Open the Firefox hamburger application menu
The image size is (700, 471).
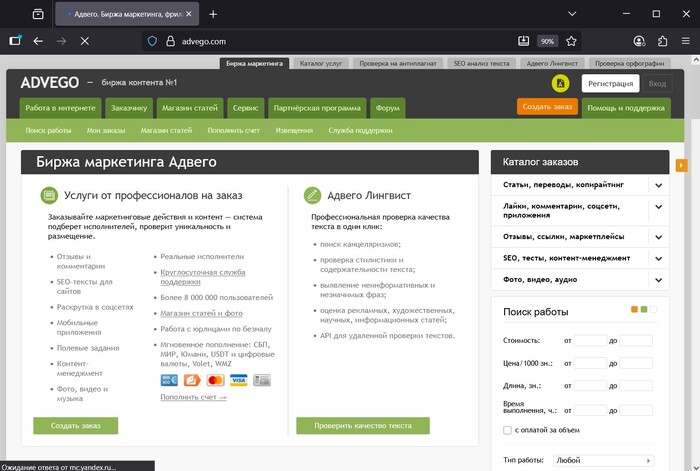pyautogui.click(x=686, y=41)
